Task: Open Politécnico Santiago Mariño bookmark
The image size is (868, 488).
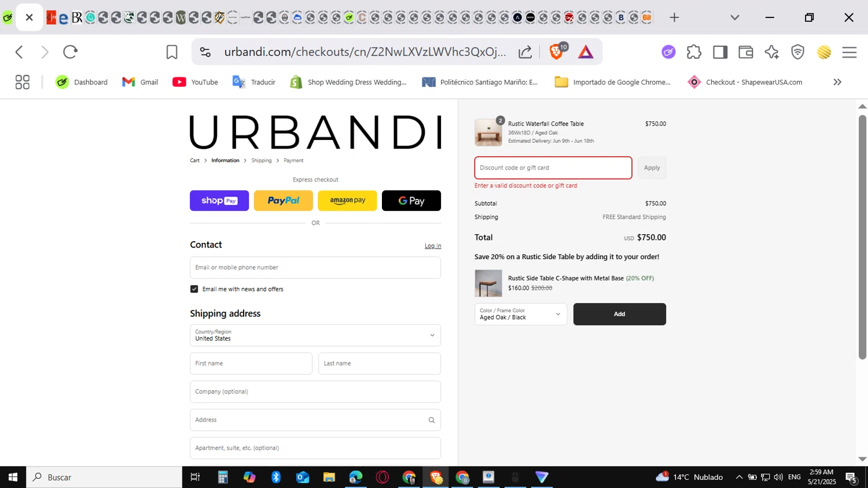Action: pyautogui.click(x=480, y=82)
